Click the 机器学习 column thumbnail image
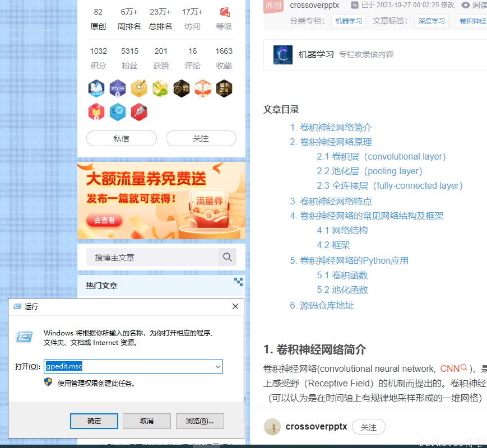The height and width of the screenshot is (448, 487). tap(282, 55)
